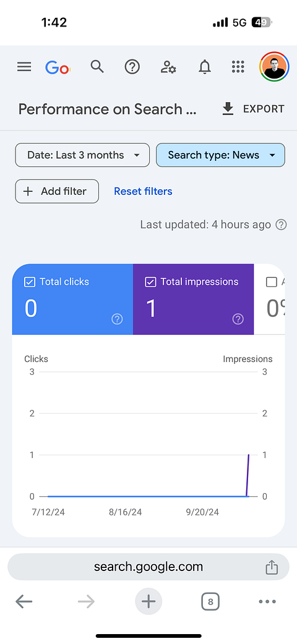Tap the search.google.com address field
The height and width of the screenshot is (644, 297).
pyautogui.click(x=148, y=567)
